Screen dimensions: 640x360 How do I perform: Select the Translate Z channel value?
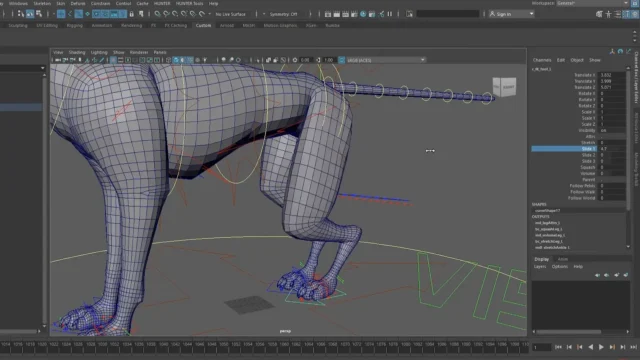point(612,87)
